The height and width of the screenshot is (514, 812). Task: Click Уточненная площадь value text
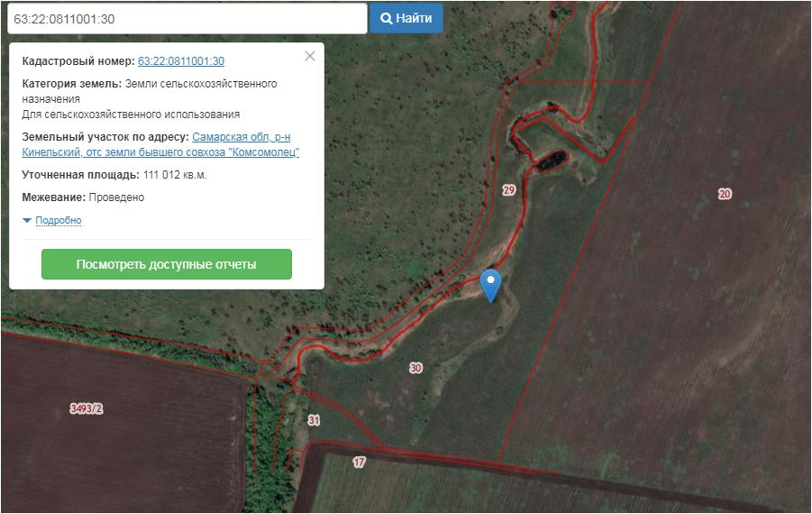175,175
